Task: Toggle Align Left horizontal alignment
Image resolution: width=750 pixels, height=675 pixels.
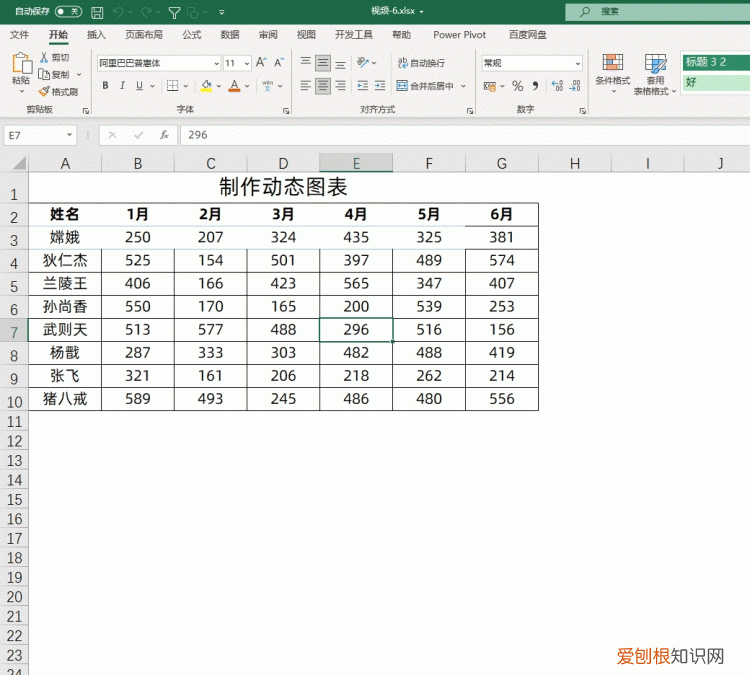Action: tap(306, 86)
